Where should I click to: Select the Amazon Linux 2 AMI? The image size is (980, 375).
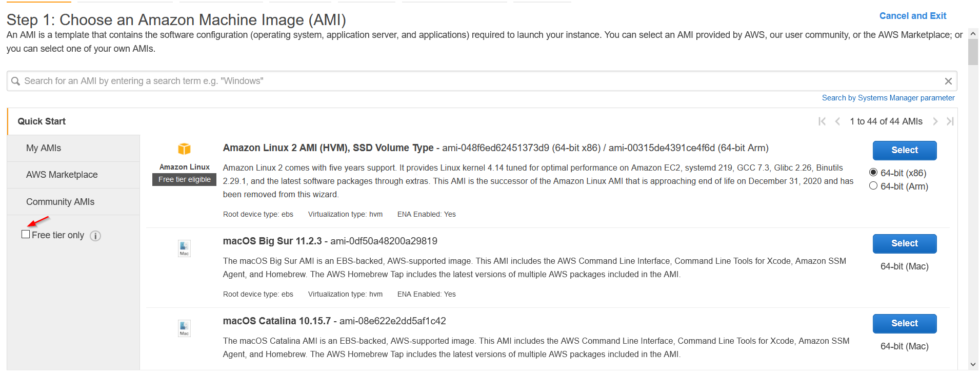pos(905,150)
